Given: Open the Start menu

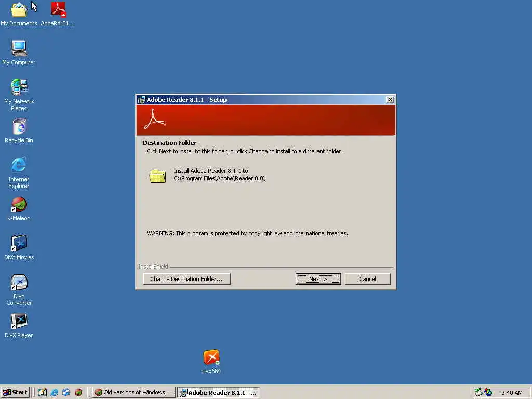Looking at the screenshot, I should coord(15,392).
